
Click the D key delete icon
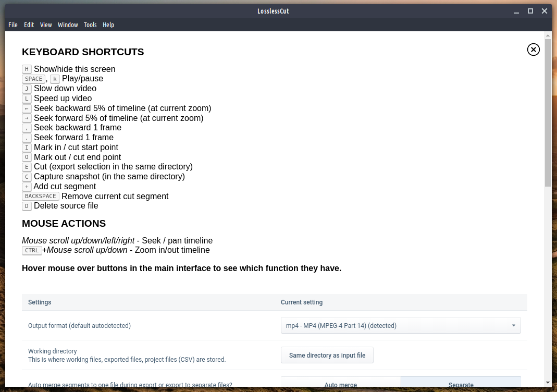tap(27, 206)
